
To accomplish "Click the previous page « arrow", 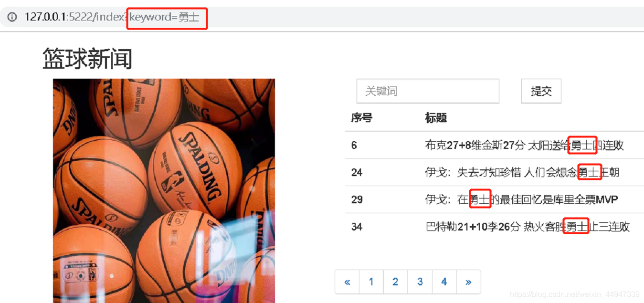I will [x=347, y=282].
